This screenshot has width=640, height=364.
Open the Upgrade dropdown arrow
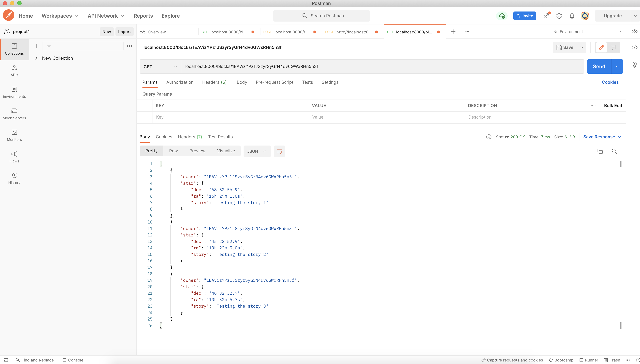635,16
